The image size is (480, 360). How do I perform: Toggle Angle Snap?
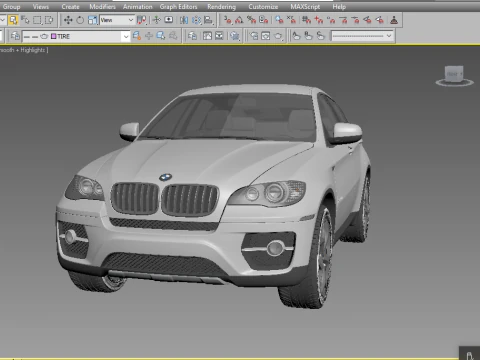click(x=239, y=20)
